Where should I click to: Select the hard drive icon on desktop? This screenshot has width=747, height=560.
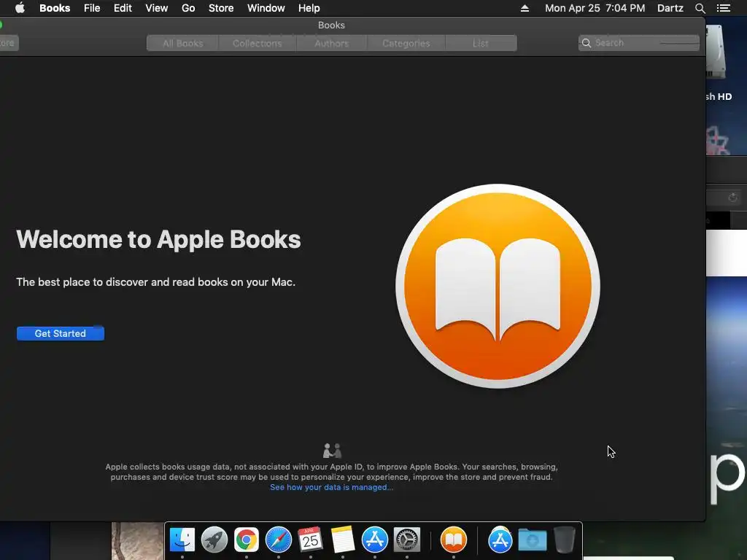click(x=716, y=52)
